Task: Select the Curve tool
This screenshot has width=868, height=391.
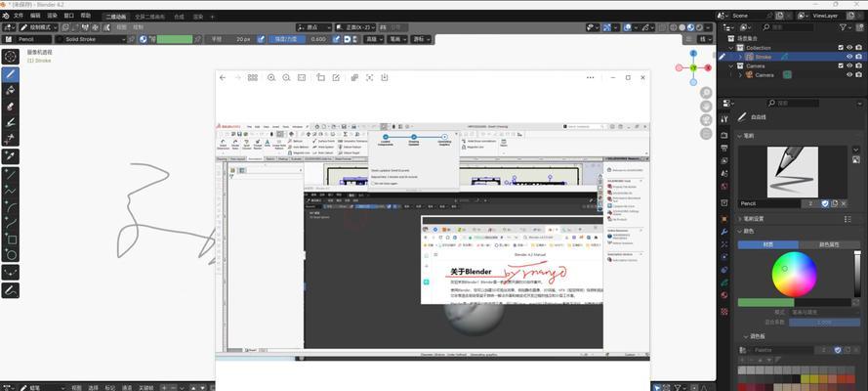Action: pyautogui.click(x=11, y=223)
